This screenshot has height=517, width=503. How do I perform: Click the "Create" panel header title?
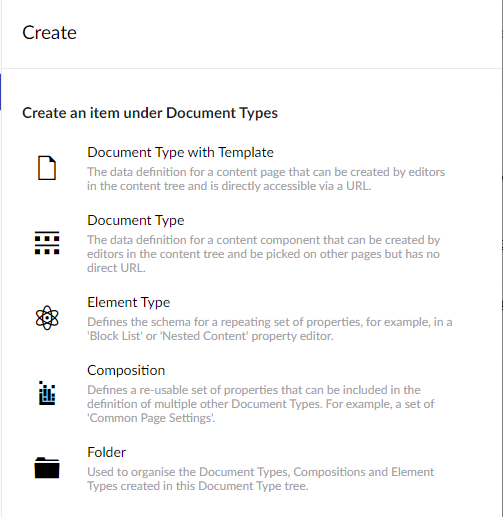click(49, 33)
